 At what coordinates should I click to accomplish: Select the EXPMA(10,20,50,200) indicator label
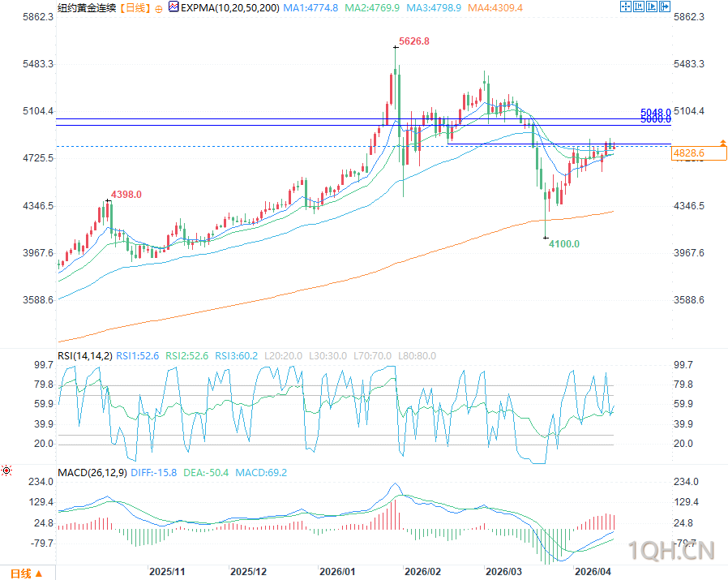pyautogui.click(x=229, y=8)
